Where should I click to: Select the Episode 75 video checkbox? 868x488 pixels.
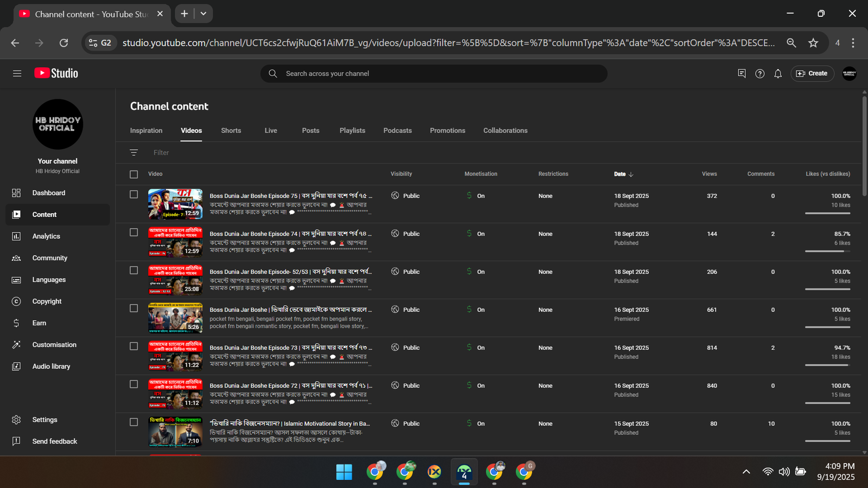pyautogui.click(x=134, y=194)
